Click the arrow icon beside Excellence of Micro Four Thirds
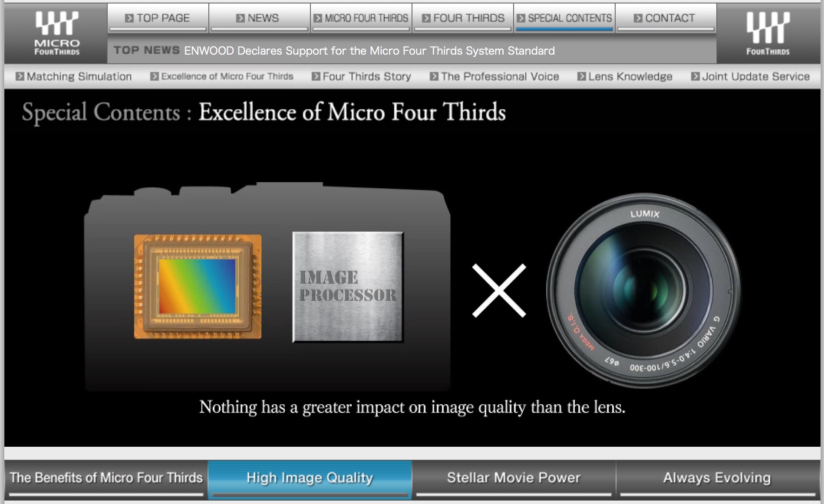The height and width of the screenshot is (504, 824). [155, 77]
